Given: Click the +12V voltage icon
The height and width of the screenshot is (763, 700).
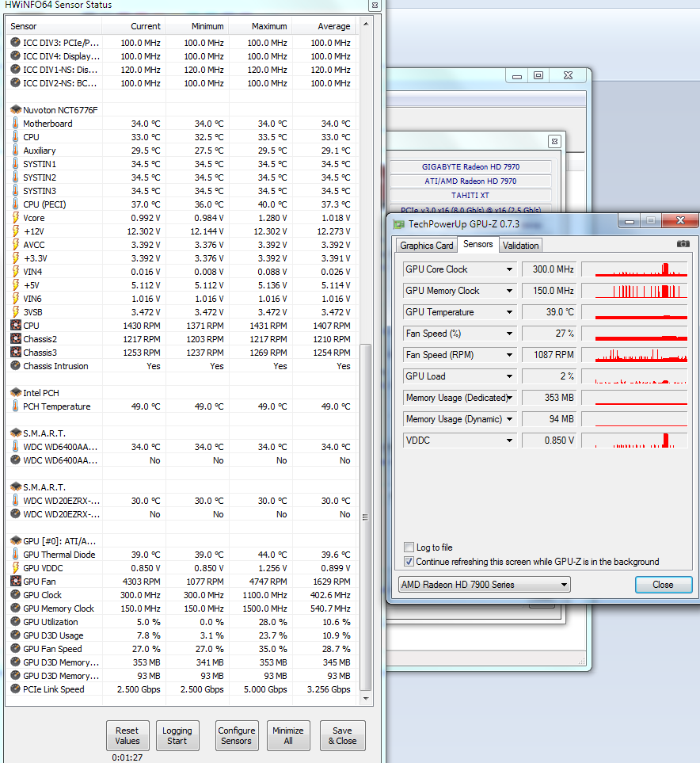Looking at the screenshot, I should tap(16, 231).
